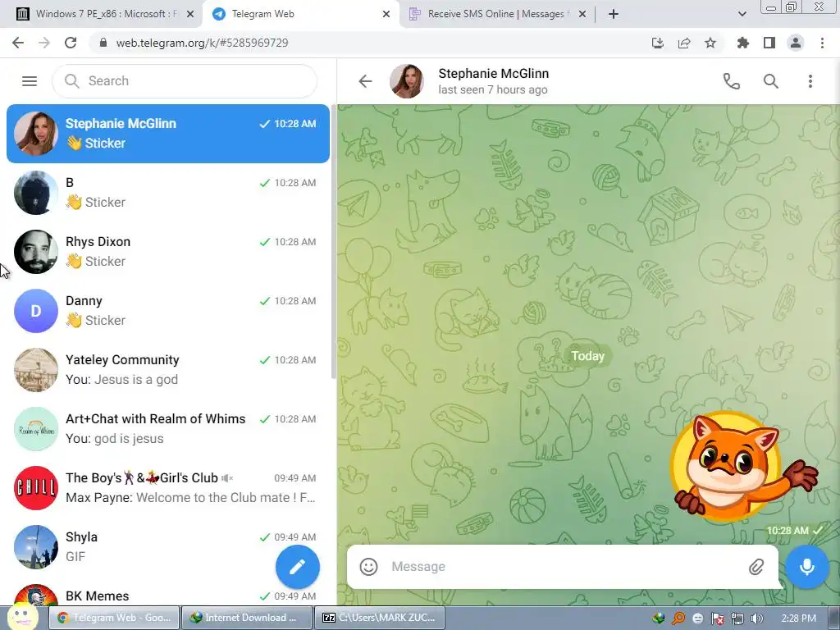
Task: Close the Windows 7 PE_x86 tab
Action: 189,15
